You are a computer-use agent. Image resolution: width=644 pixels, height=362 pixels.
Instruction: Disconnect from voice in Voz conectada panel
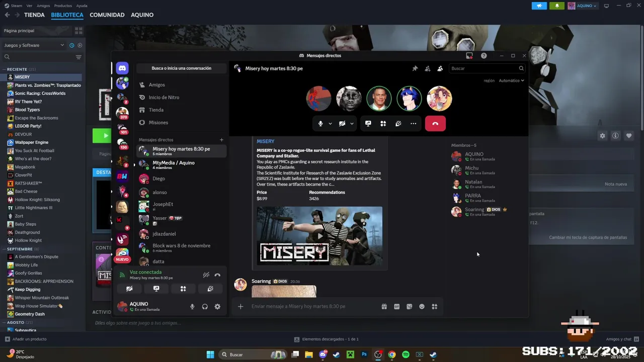click(x=217, y=275)
